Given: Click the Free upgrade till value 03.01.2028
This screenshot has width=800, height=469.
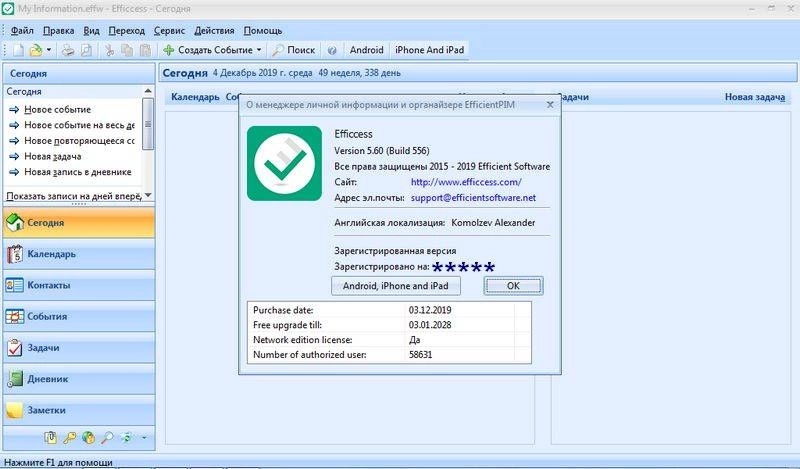Looking at the screenshot, I should point(430,325).
